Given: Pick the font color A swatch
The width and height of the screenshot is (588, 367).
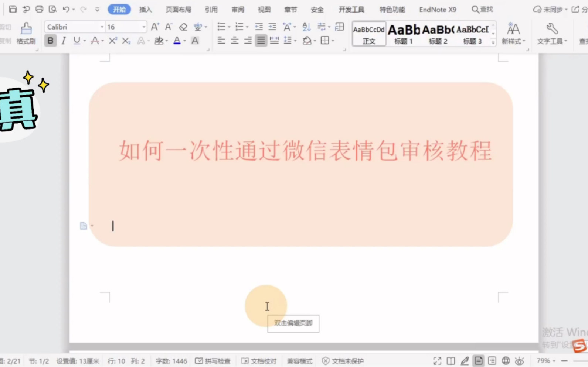Looking at the screenshot, I should pyautogui.click(x=177, y=41).
